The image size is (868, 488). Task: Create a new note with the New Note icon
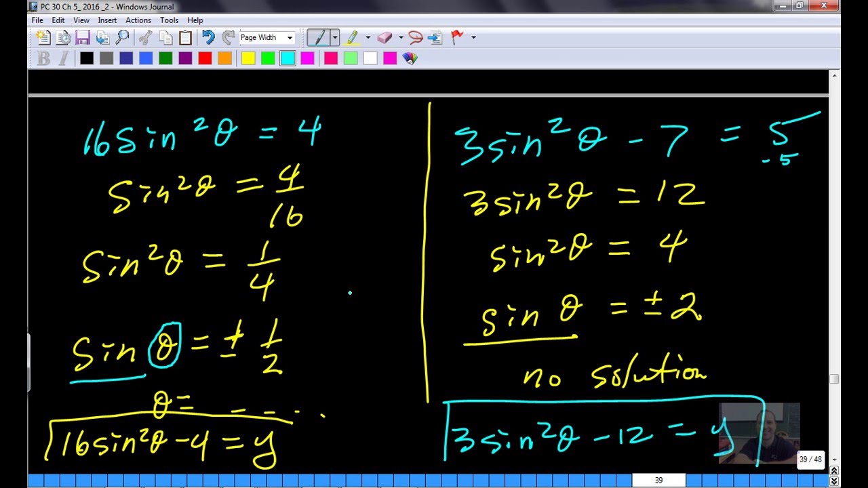click(43, 38)
